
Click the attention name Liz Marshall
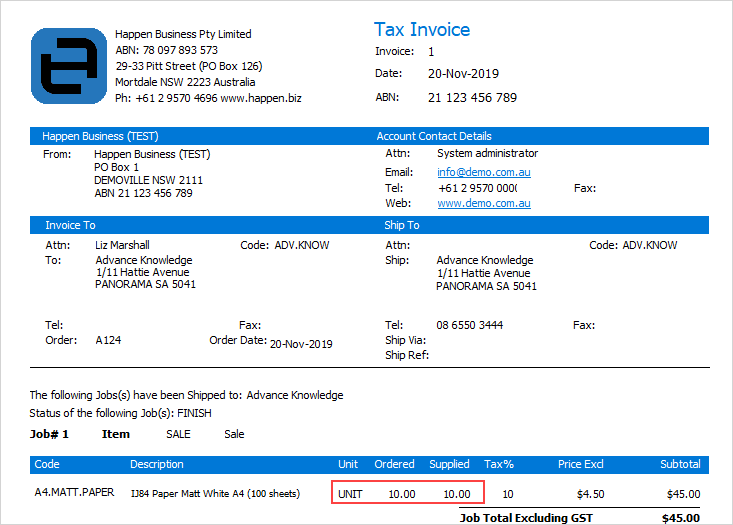(x=122, y=245)
